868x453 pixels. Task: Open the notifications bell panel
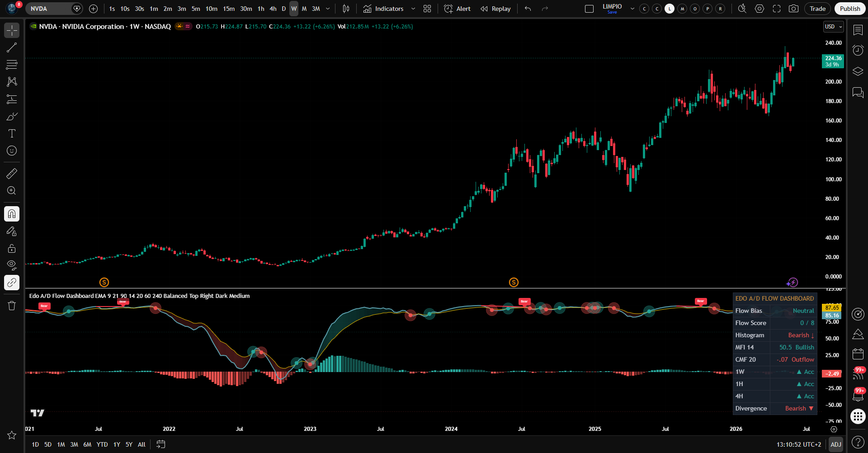858,395
